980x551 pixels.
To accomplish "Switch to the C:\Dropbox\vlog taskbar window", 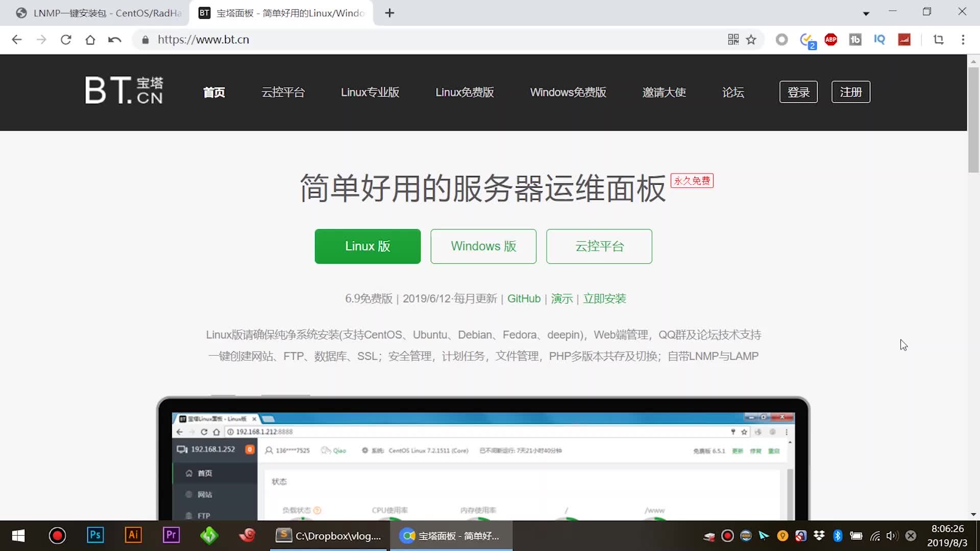I will coord(329,536).
